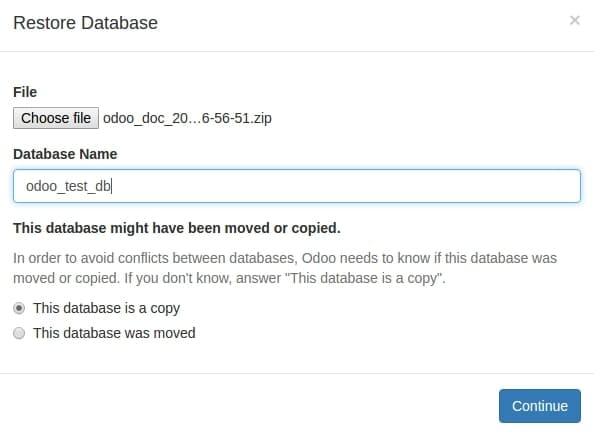Click the selected filename odoo_doc zip text

(187, 118)
